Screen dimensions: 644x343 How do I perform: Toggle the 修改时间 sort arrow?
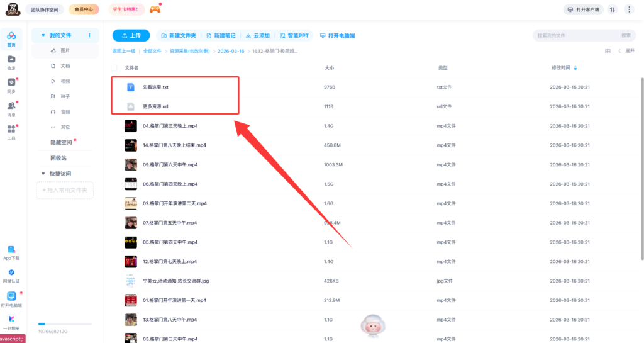pos(575,68)
